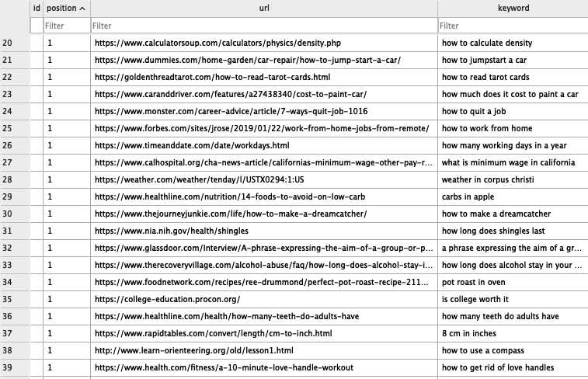Click the position column sort arrow
Viewport: 588px width, 379px height.
coord(83,9)
